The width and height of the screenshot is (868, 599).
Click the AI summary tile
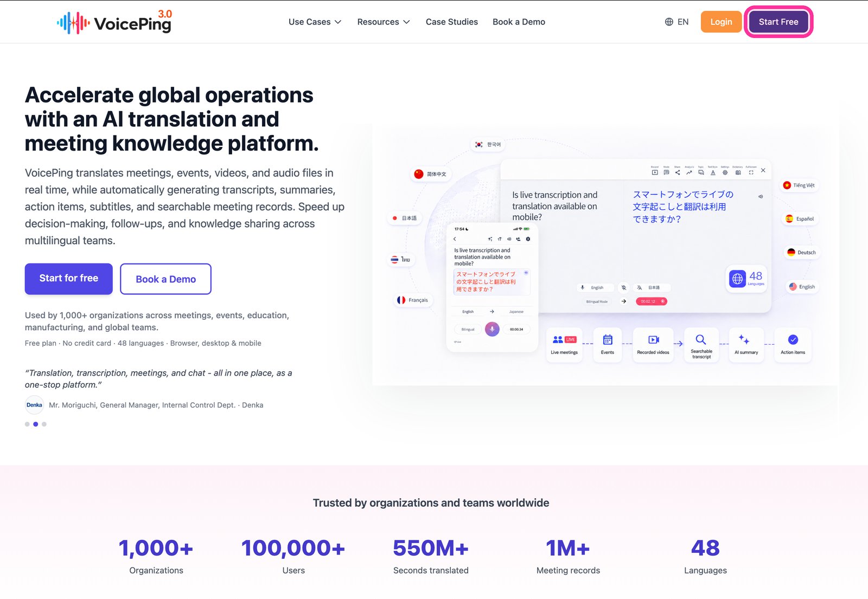point(746,345)
